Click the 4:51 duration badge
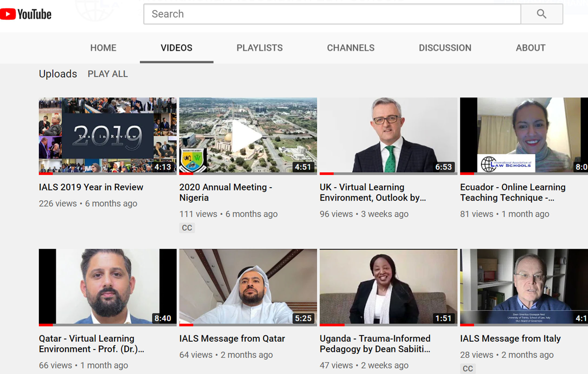Image resolution: width=588 pixels, height=374 pixels. coord(303,167)
